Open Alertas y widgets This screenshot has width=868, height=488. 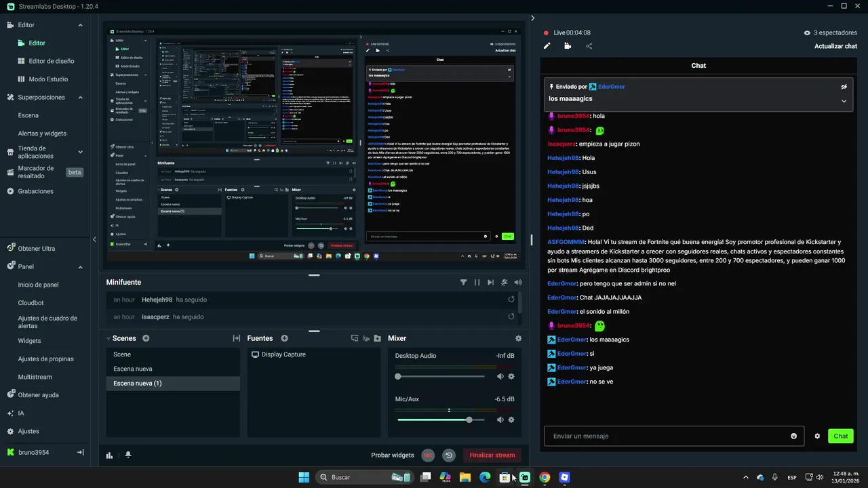(42, 134)
